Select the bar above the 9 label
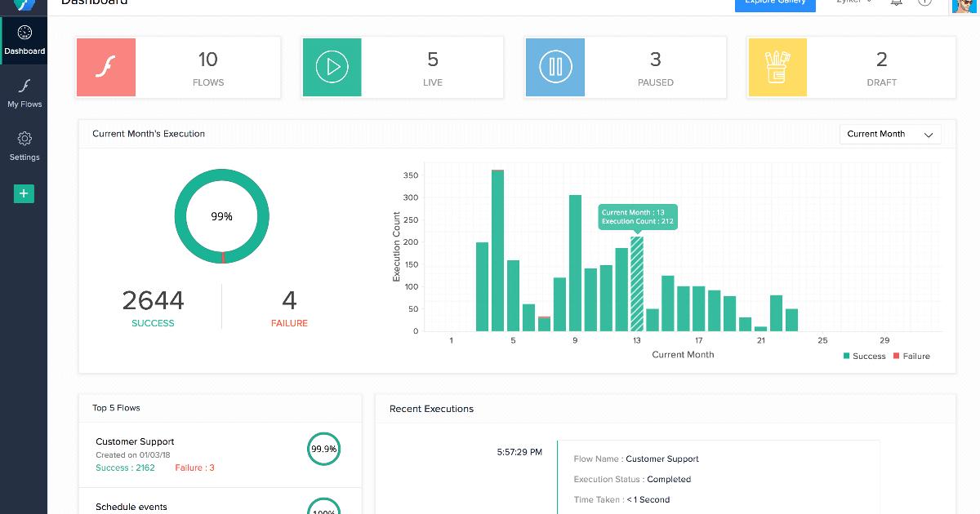 click(575, 263)
